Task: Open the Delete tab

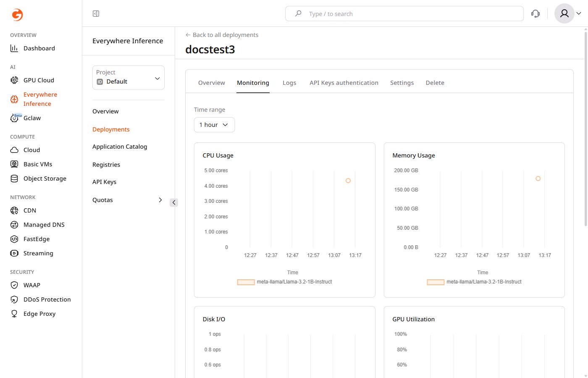Action: (435, 83)
